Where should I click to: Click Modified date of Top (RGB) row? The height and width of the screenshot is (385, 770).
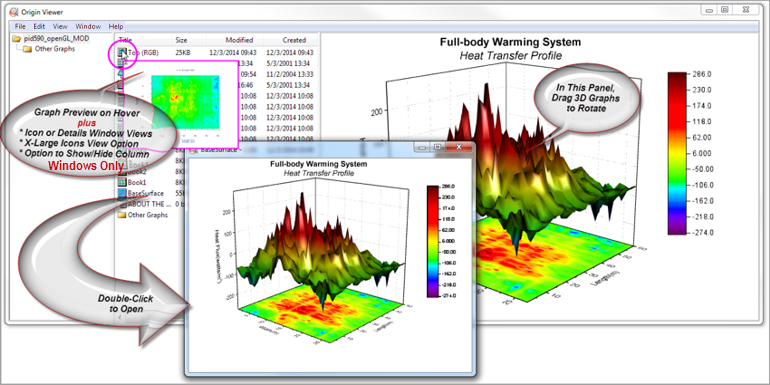click(233, 52)
